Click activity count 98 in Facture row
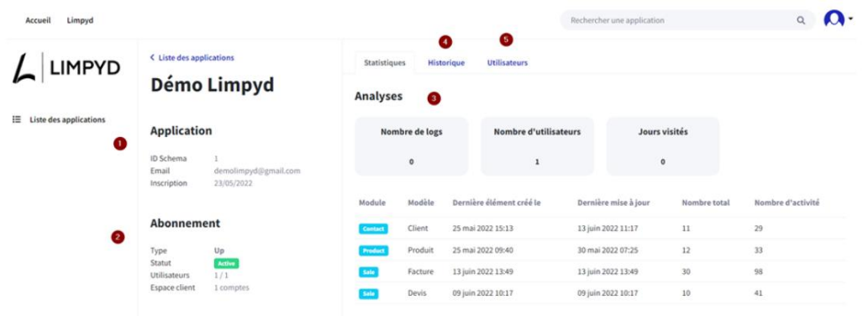Image resolution: width=868 pixels, height=316 pixels. pos(759,271)
